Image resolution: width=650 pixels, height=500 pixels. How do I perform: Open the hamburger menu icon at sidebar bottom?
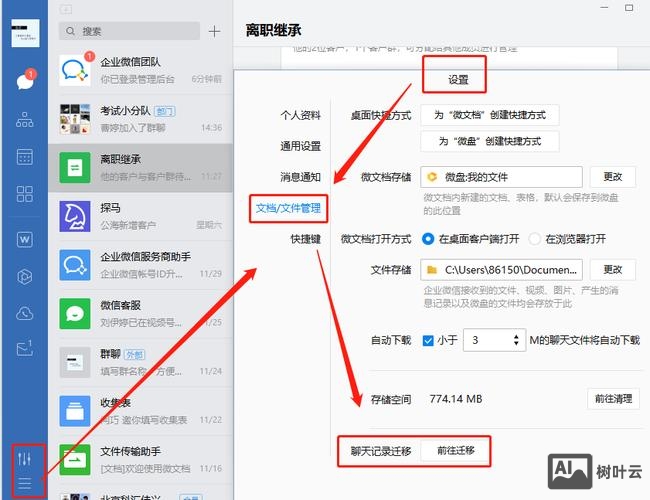pos(24,483)
